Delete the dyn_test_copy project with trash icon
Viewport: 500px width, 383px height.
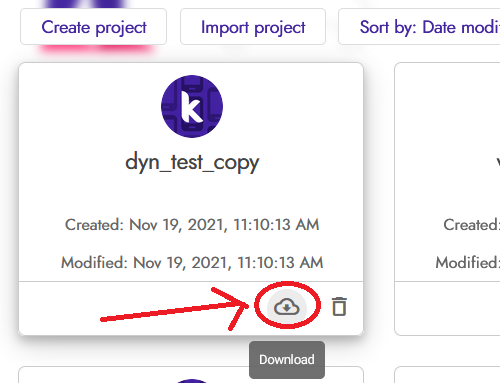click(339, 307)
